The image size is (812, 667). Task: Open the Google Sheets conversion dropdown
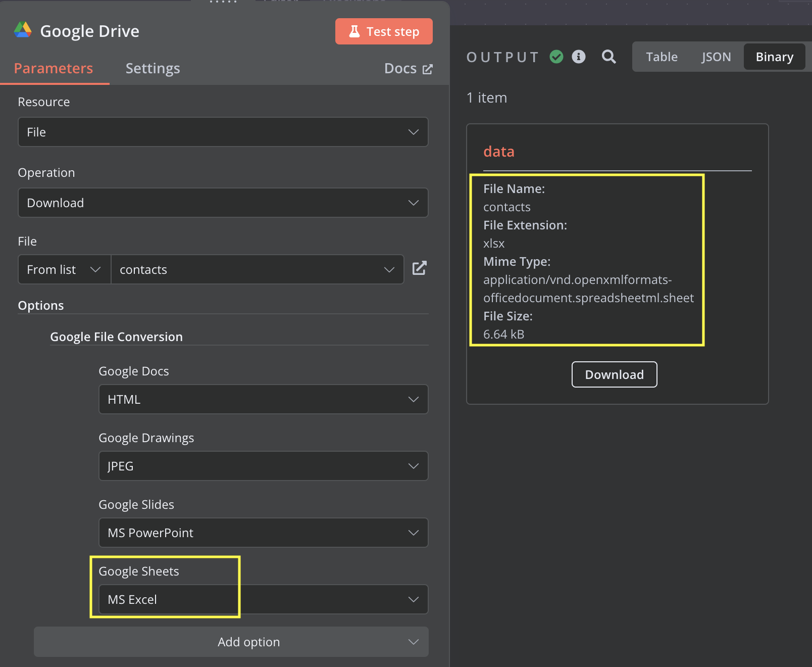tap(262, 599)
